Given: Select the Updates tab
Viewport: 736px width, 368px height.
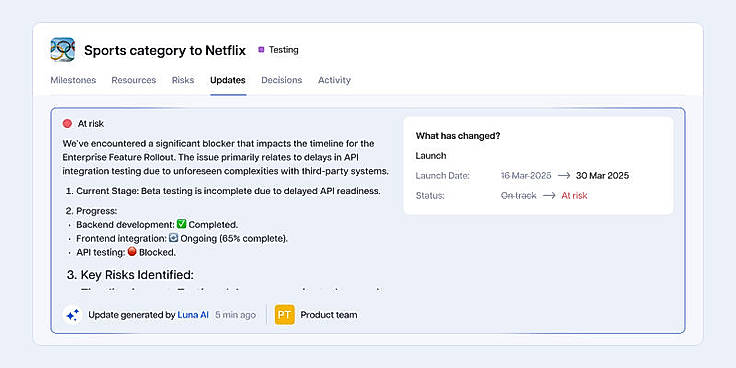Looking at the screenshot, I should coord(228,80).
